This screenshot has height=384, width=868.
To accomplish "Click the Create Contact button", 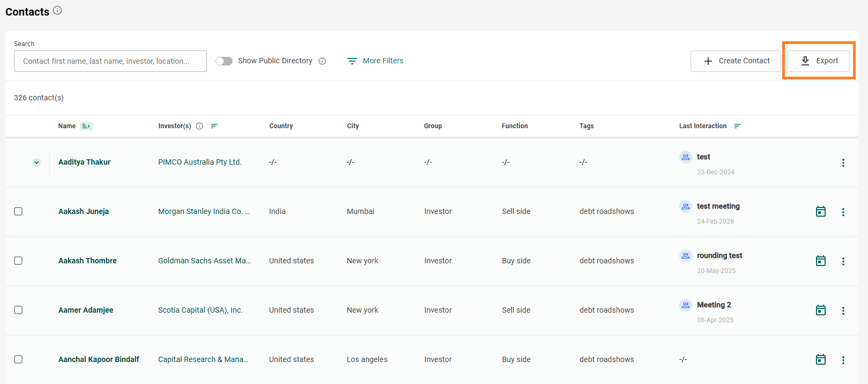I will [x=736, y=61].
